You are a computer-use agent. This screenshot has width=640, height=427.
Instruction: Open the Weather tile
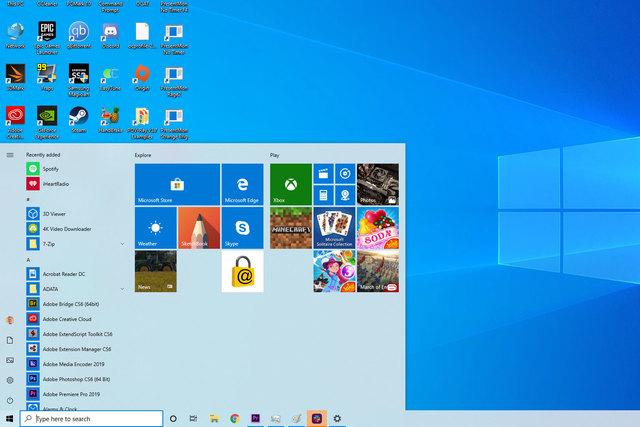tap(156, 228)
